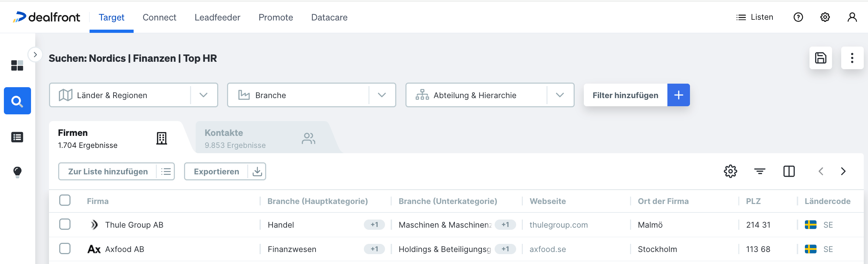The width and height of the screenshot is (868, 264).
Task: Open the user profile icon
Action: (852, 17)
